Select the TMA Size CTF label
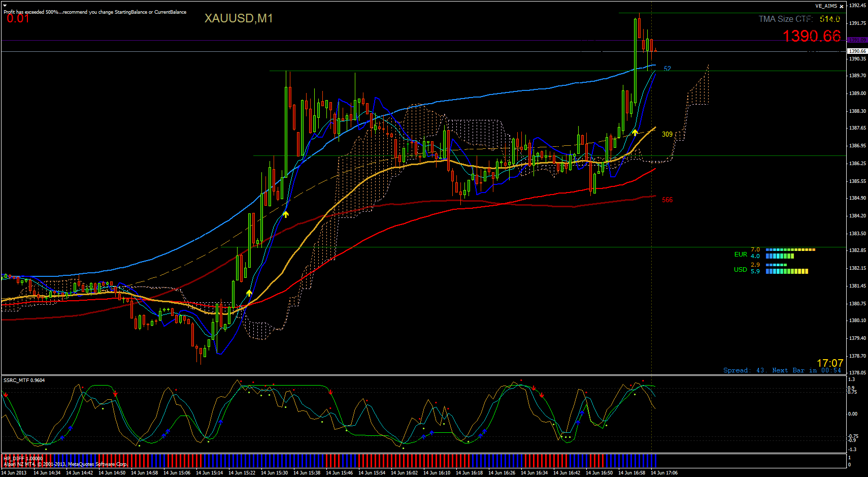Image resolution: width=868 pixels, height=477 pixels. coord(785,19)
